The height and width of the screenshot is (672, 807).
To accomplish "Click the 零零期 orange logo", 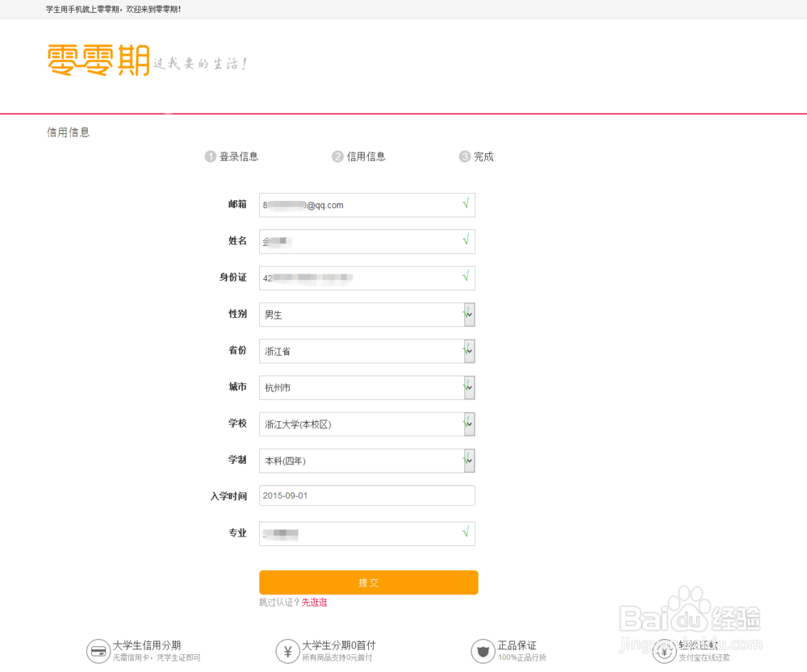I will click(x=98, y=61).
